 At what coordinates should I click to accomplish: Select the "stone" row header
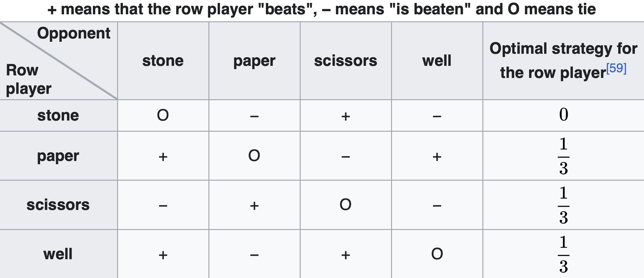click(x=58, y=115)
